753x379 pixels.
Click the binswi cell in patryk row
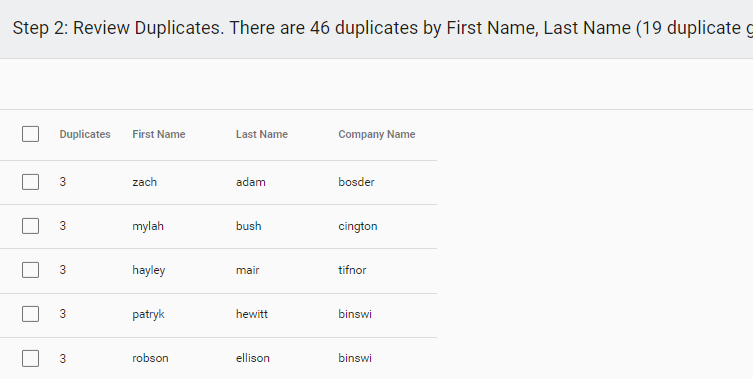(355, 314)
